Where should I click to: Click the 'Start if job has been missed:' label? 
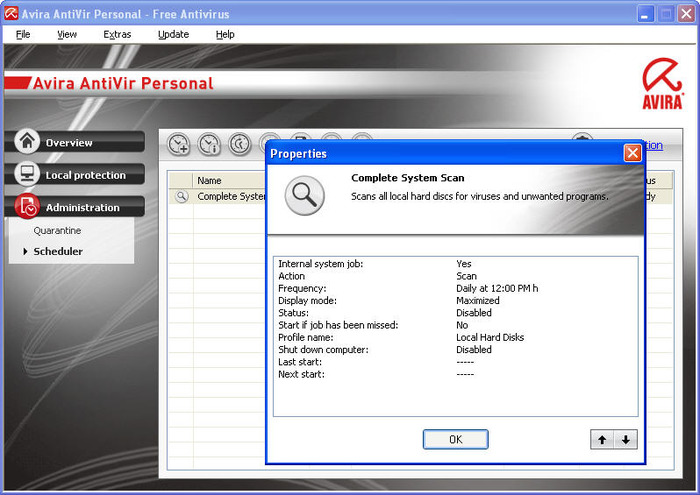click(x=338, y=325)
